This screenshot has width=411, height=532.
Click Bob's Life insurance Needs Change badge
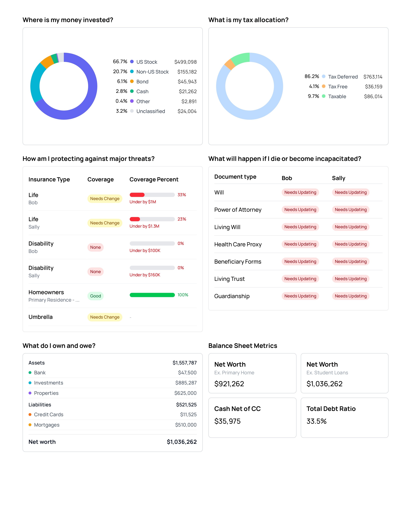(105, 198)
